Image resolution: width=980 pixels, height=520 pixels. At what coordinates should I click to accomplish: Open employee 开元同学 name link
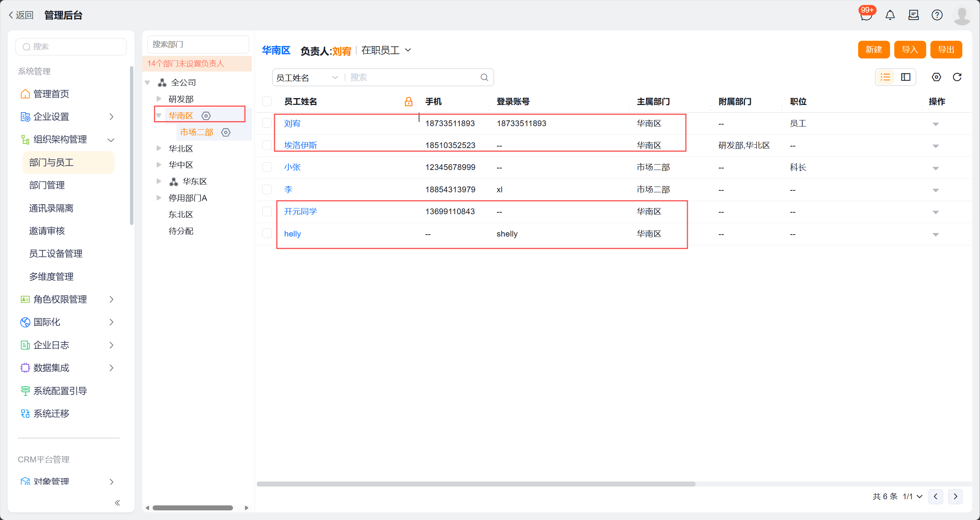tap(300, 212)
